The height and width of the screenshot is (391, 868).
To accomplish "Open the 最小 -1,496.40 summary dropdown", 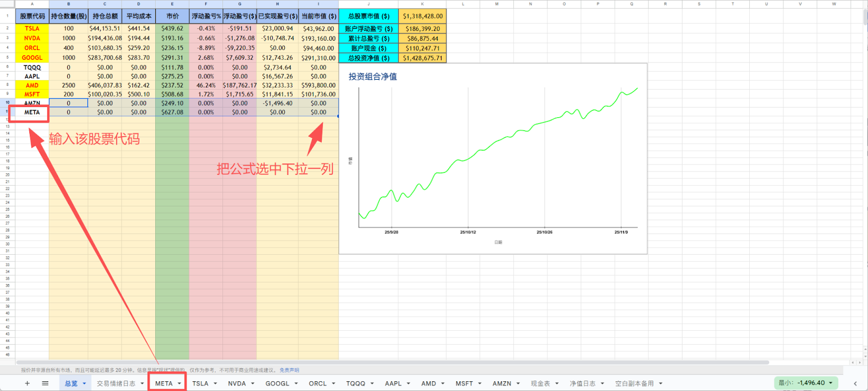I will [x=806, y=383].
